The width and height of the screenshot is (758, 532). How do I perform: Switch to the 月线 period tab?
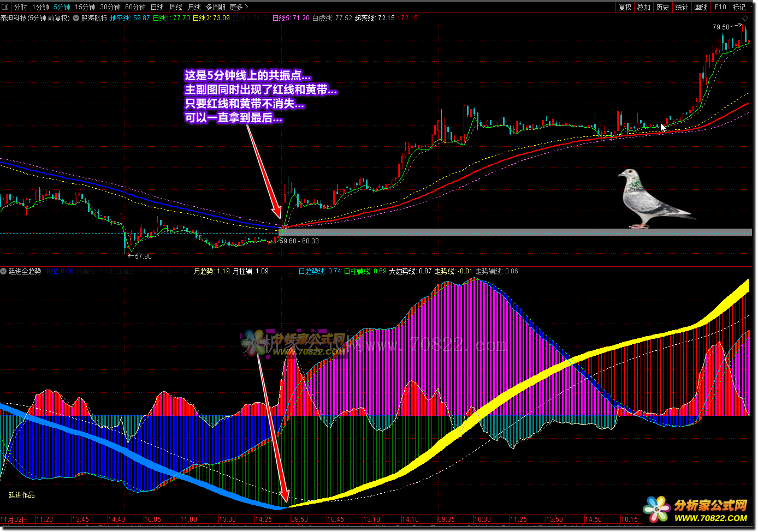[x=194, y=7]
